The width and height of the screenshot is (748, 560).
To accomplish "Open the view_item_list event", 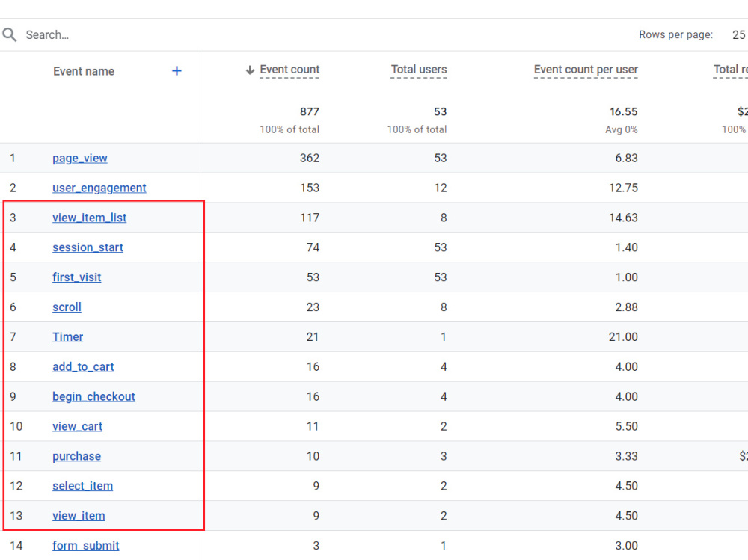I will coord(90,218).
